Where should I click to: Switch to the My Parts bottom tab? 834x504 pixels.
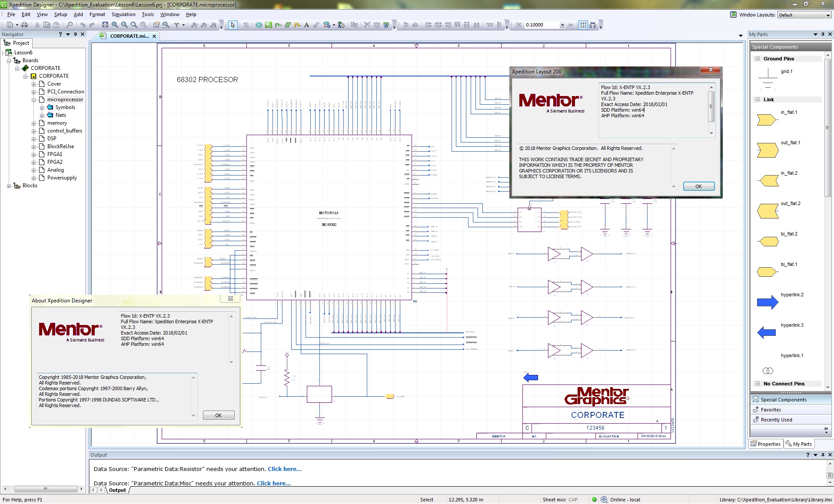[x=799, y=444]
